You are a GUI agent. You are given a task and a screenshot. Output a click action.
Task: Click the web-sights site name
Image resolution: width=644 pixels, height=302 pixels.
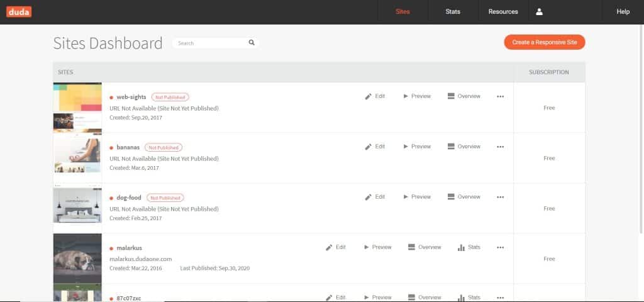coord(131,97)
